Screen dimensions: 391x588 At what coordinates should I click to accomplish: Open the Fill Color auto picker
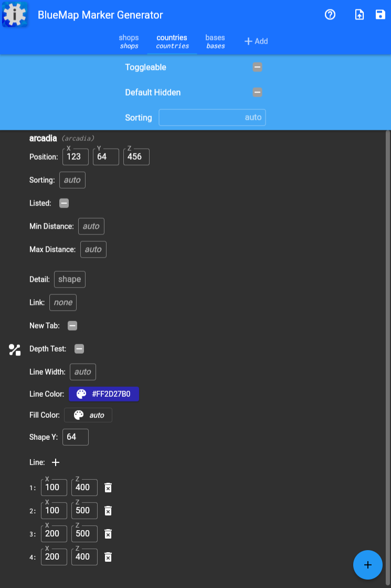[88, 415]
